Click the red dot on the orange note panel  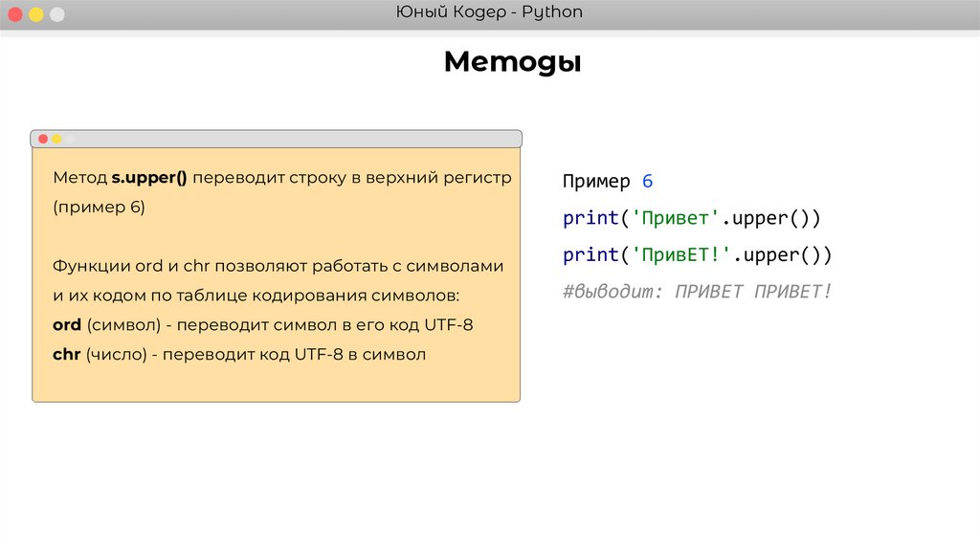coord(43,139)
